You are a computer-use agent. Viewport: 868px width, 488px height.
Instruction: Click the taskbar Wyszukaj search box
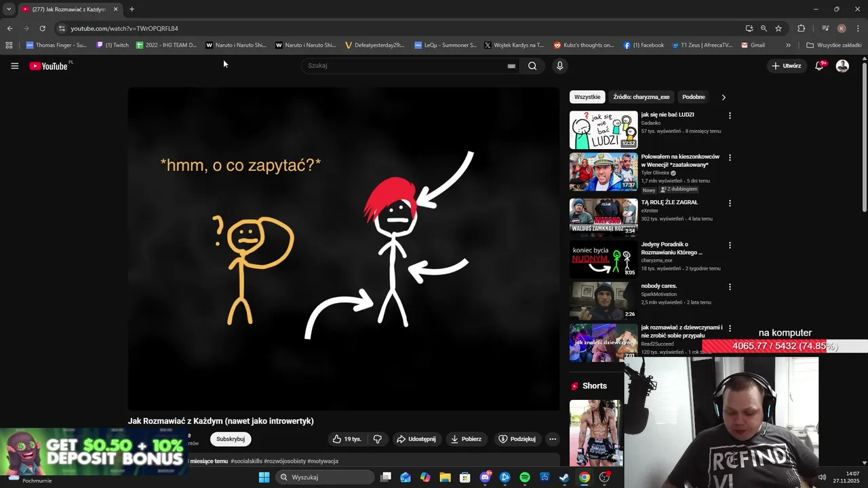coord(325,477)
